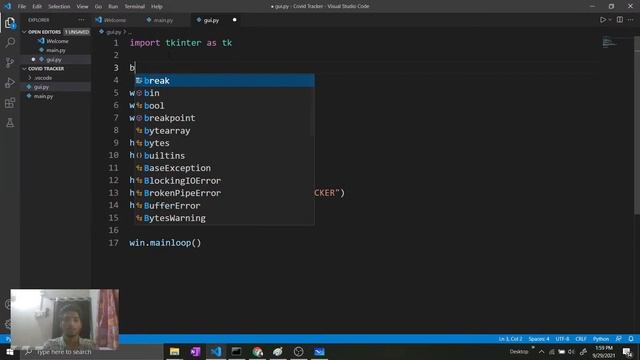Choose the breakpoint suggestion
This screenshot has width=640, height=360.
coord(224,118)
